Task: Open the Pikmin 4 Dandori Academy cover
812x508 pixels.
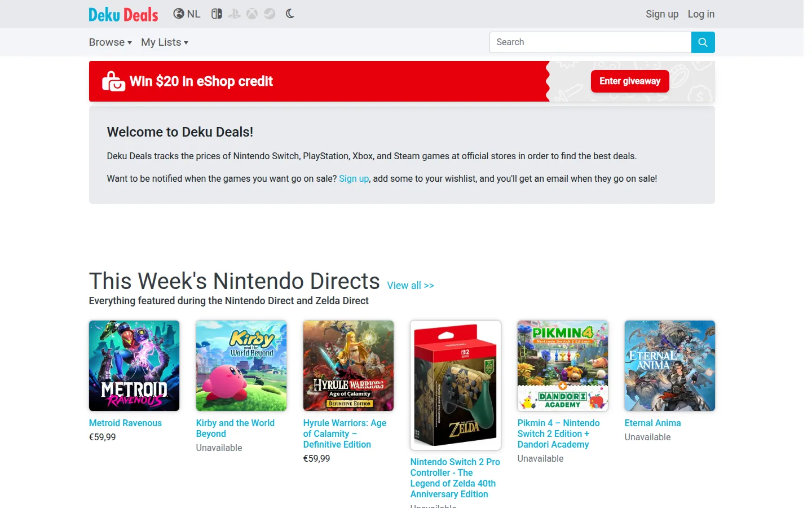Action: [x=563, y=366]
